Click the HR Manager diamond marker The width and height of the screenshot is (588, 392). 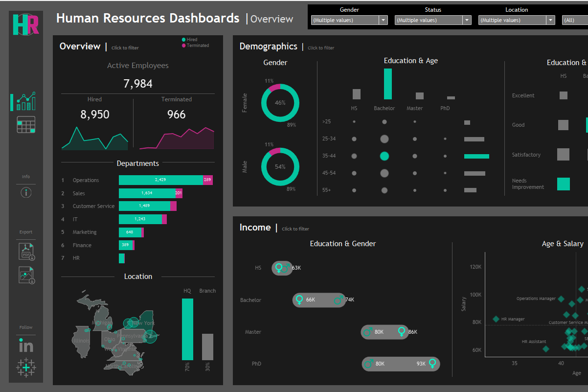tap(496, 319)
